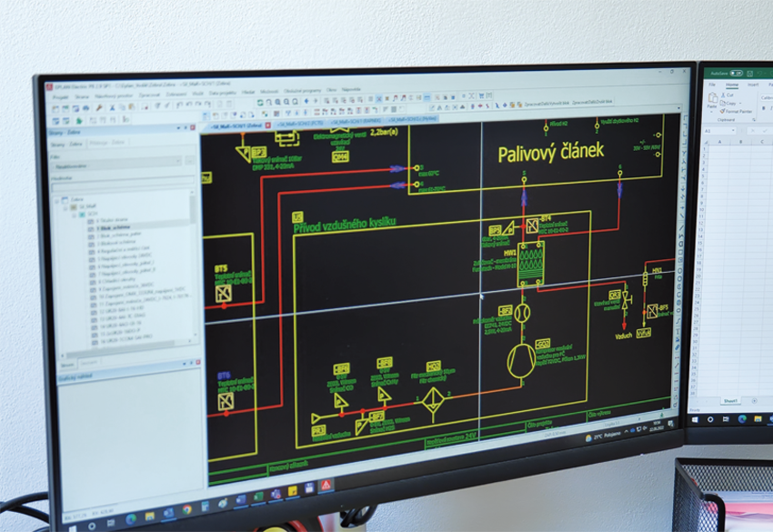Collapse the Zebra project root node
Image resolution: width=773 pixels, height=532 pixels.
(57, 200)
